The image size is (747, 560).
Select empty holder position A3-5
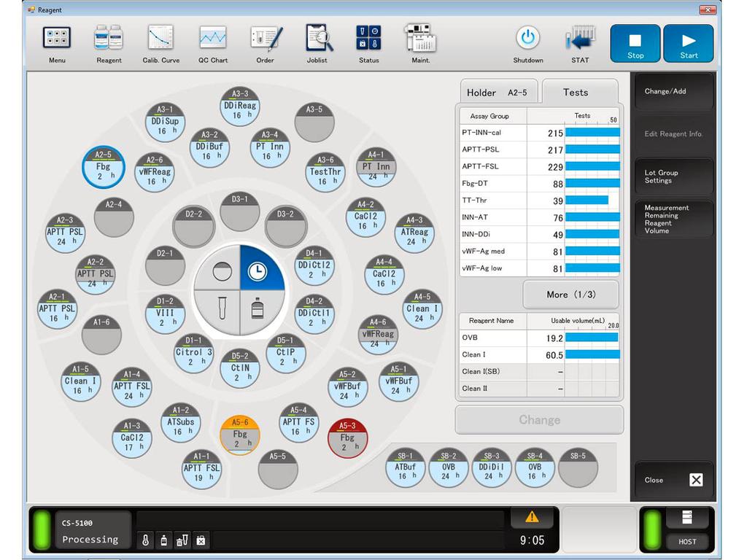click(314, 122)
